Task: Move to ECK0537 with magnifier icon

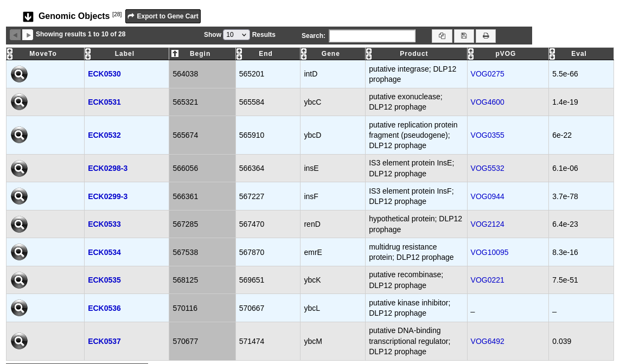Action: [x=19, y=341]
